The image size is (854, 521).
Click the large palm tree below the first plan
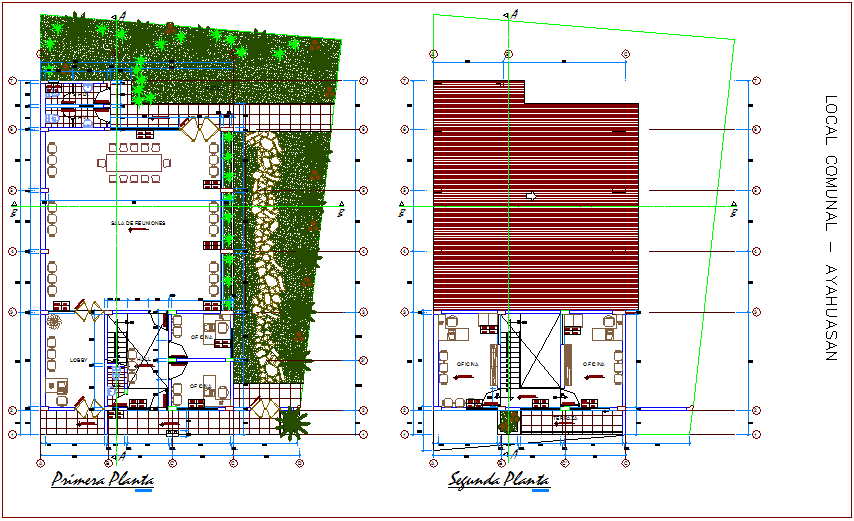tap(294, 423)
